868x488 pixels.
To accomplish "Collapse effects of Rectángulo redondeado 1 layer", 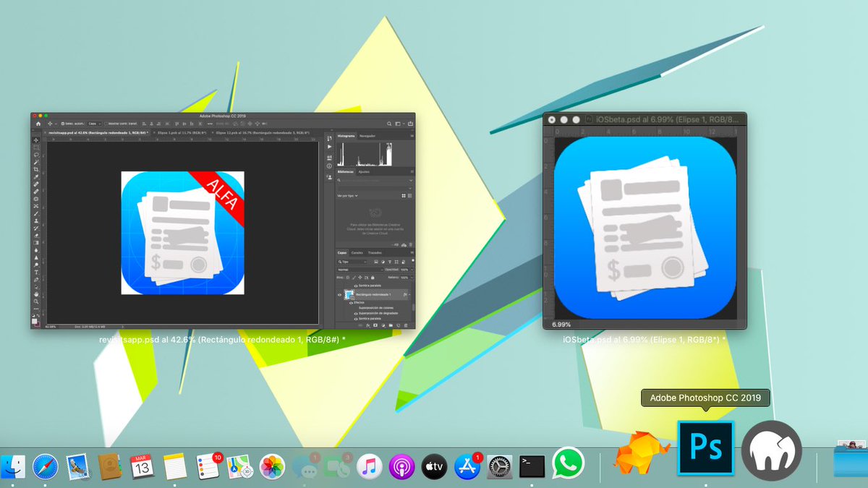I will pos(409,295).
